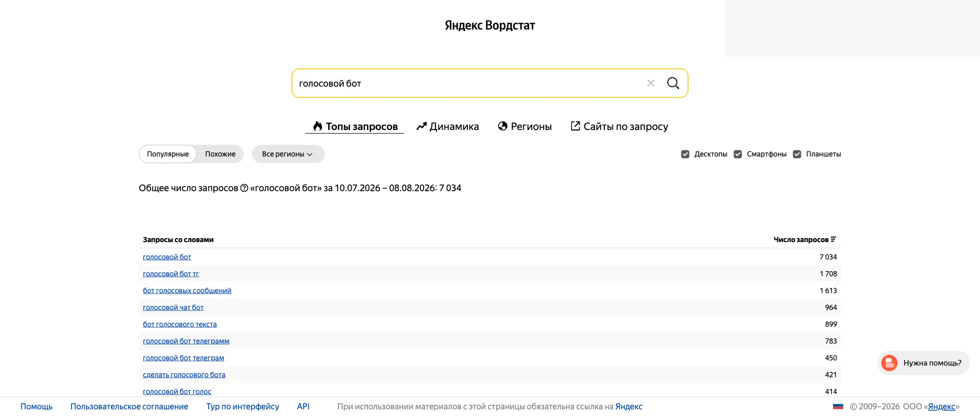Open the голосовой чат бот link
The height and width of the screenshot is (416, 980).
(173, 307)
